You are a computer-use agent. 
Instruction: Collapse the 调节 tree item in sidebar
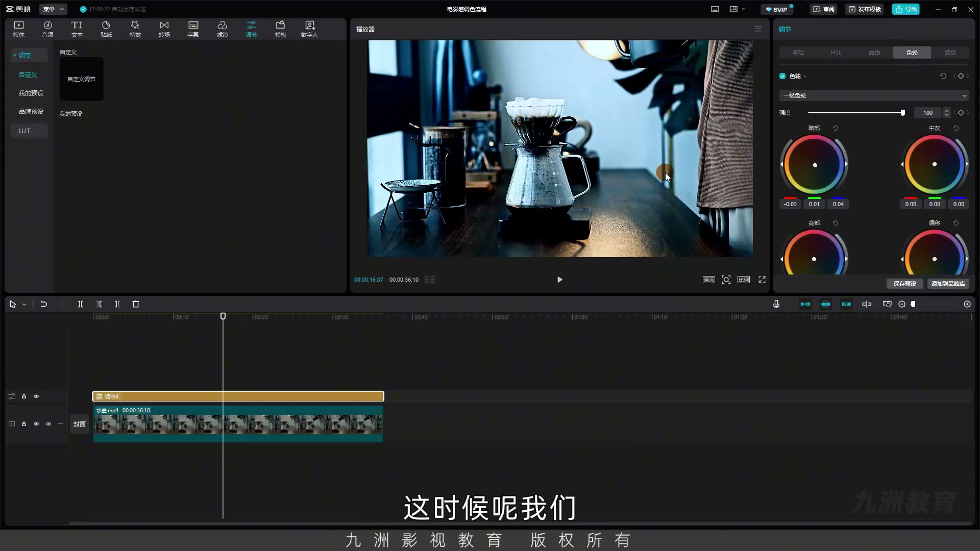15,55
